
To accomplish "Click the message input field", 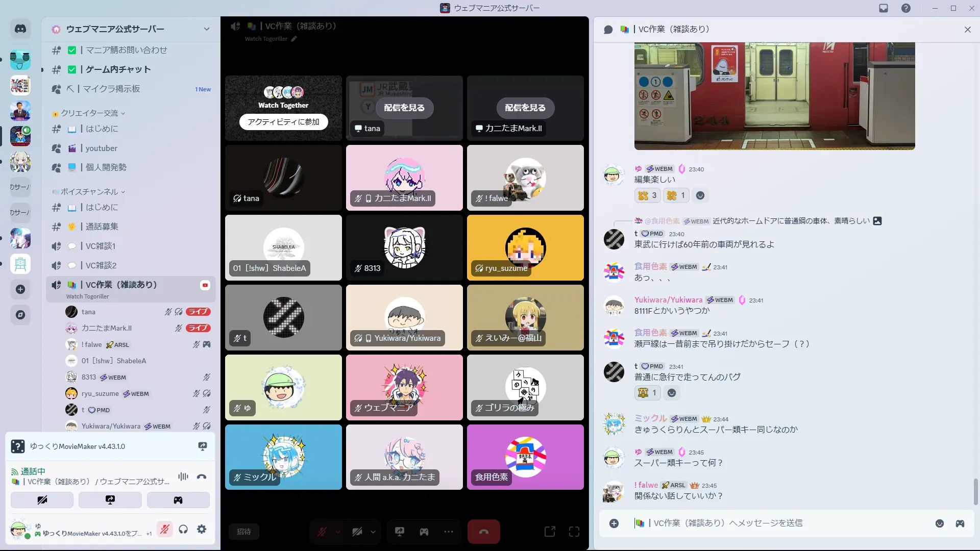I will [766, 523].
